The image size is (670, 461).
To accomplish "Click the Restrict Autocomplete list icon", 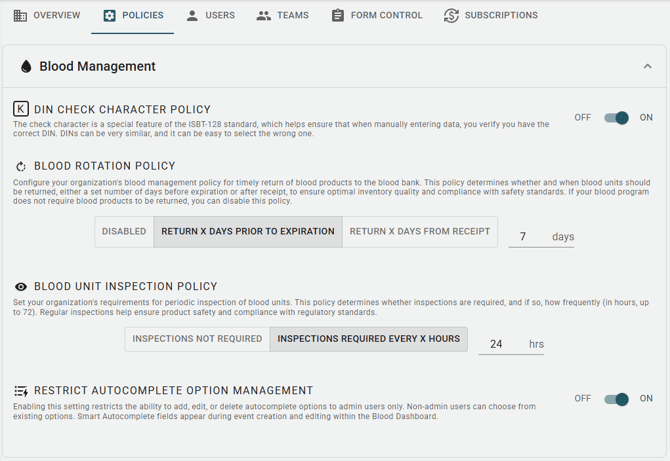I will pyautogui.click(x=21, y=391).
